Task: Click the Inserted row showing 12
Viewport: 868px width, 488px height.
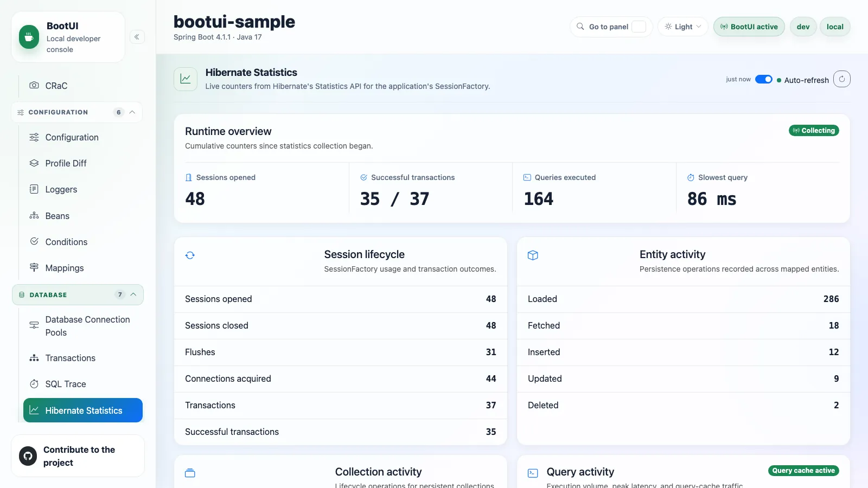Action: [x=684, y=352]
